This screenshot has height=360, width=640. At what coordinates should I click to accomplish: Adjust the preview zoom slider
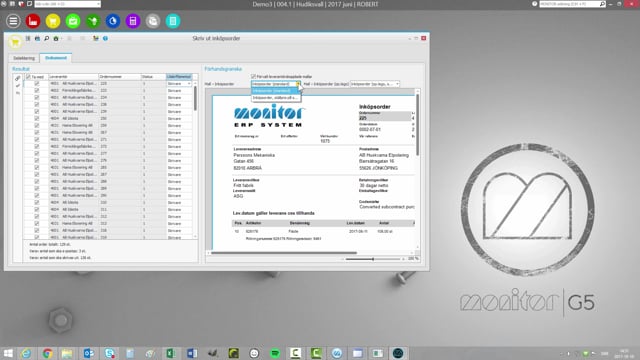[x=373, y=259]
